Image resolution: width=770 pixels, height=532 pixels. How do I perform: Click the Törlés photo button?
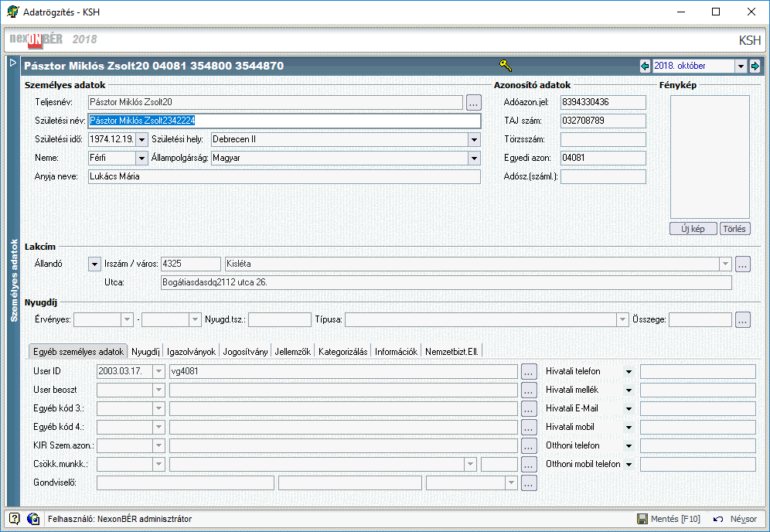point(734,229)
